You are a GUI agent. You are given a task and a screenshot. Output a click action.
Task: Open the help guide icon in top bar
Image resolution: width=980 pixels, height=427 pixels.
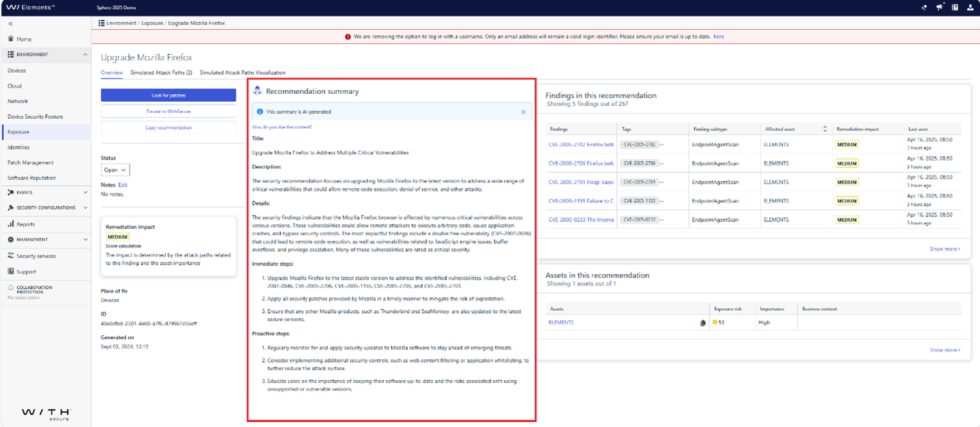[955, 7]
